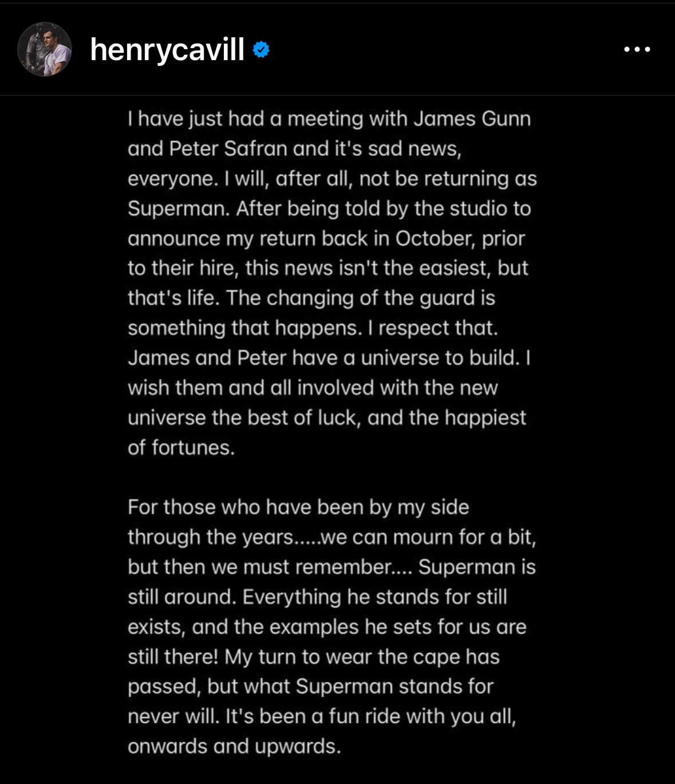Tap the blue verified badge
Viewport: 675px width, 784px height.
(x=261, y=50)
